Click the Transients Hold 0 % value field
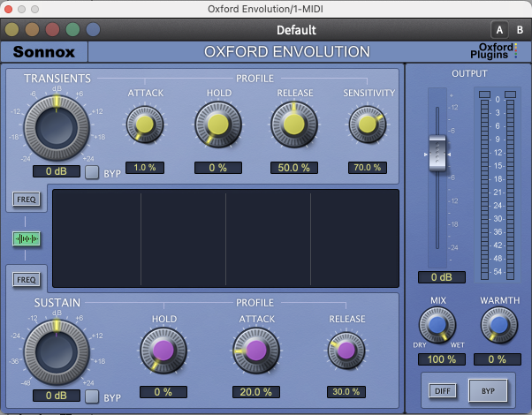 pos(218,168)
